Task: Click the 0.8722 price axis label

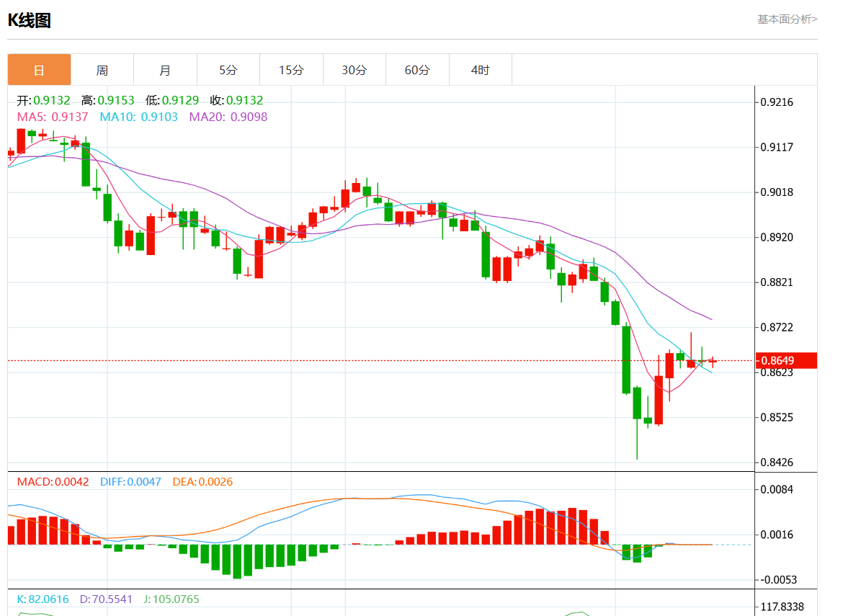Action: pyautogui.click(x=777, y=327)
